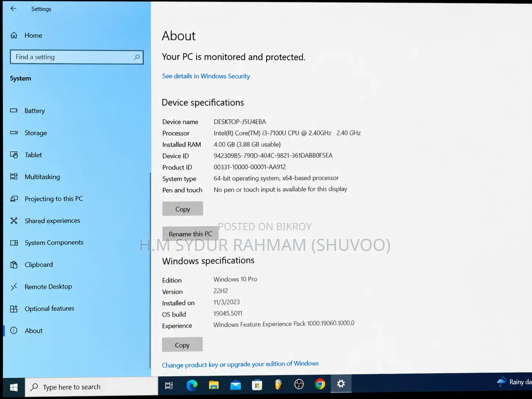Click the device name DESKTOP-J5U4EBA
532x399 pixels.
[240, 122]
